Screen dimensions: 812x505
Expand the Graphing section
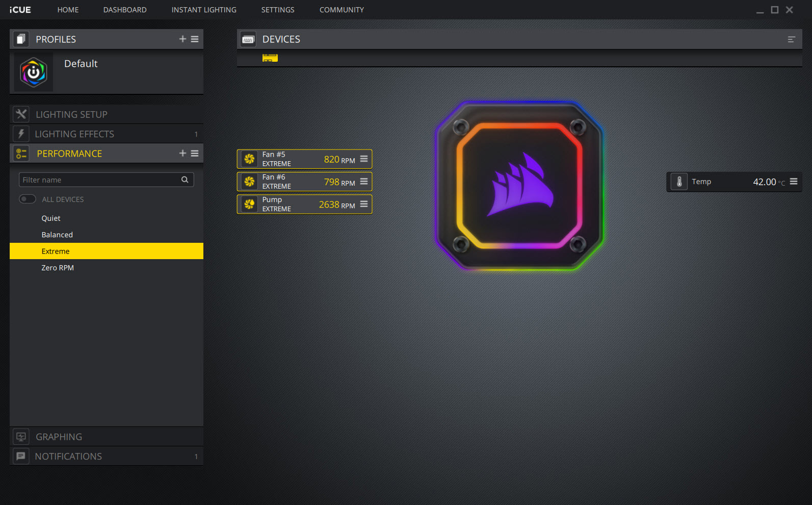coord(107,437)
